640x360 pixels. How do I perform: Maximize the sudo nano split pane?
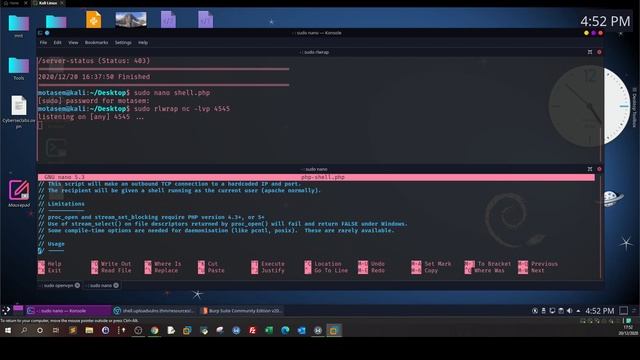[x=590, y=169]
